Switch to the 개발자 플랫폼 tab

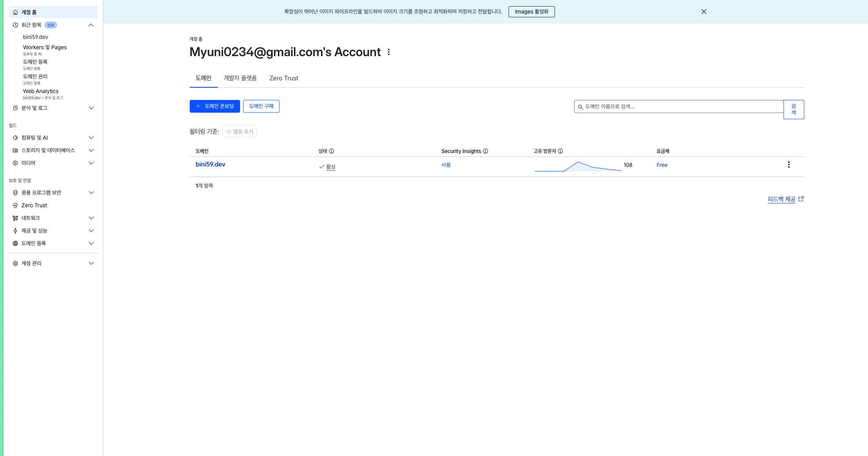[x=240, y=78]
